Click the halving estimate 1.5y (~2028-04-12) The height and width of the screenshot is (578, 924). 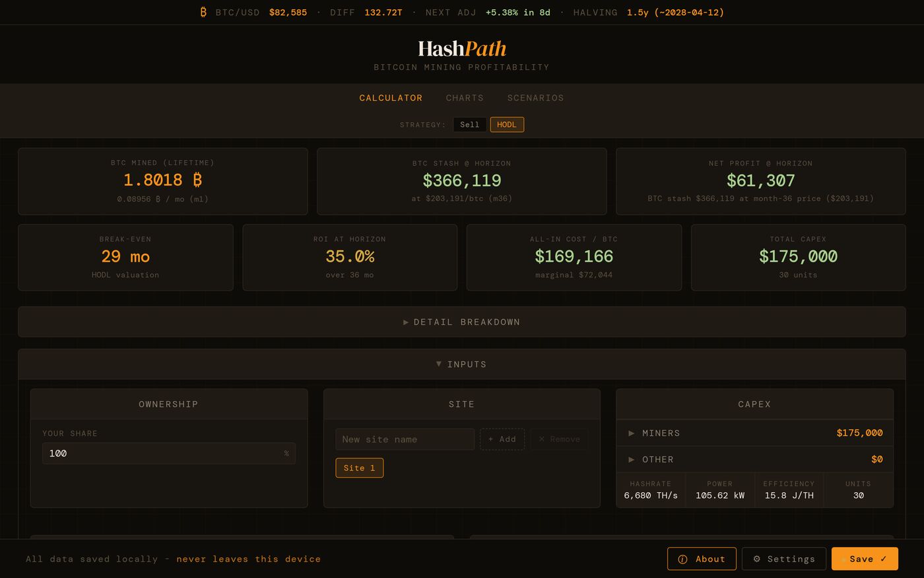(675, 12)
